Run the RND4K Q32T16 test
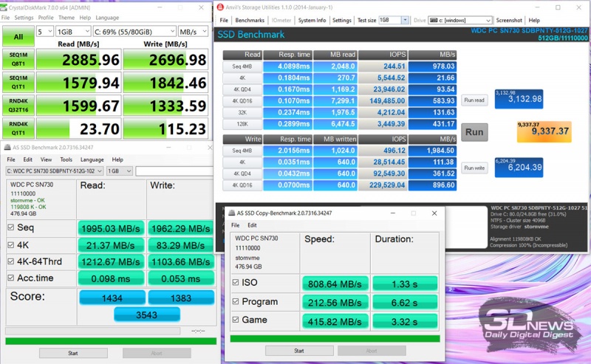Viewport: 591px width, 364px height. click(18, 105)
